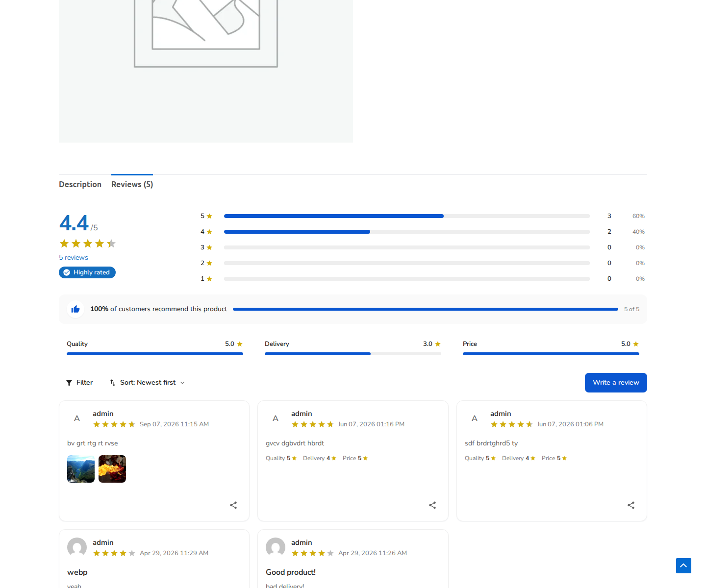Click the 1 star rating row

point(423,279)
